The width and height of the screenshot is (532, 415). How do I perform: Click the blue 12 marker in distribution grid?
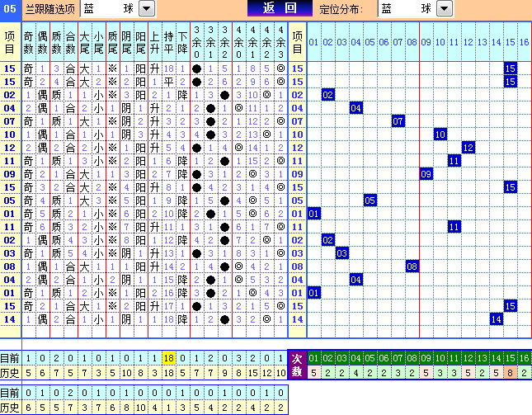coord(468,148)
